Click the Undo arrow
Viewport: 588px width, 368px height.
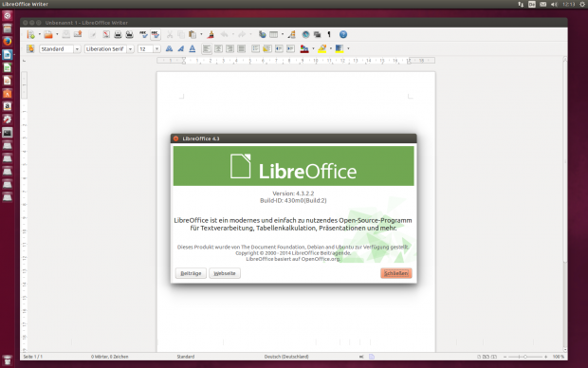coord(224,34)
